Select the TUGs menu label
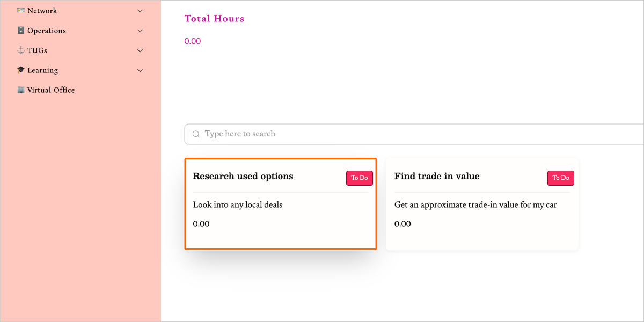 click(37, 50)
